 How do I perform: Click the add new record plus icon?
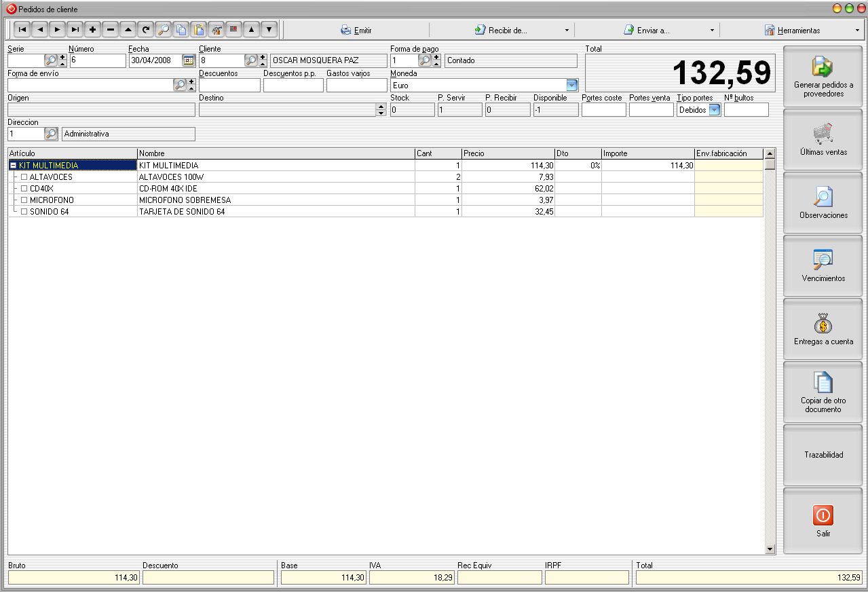pyautogui.click(x=93, y=30)
